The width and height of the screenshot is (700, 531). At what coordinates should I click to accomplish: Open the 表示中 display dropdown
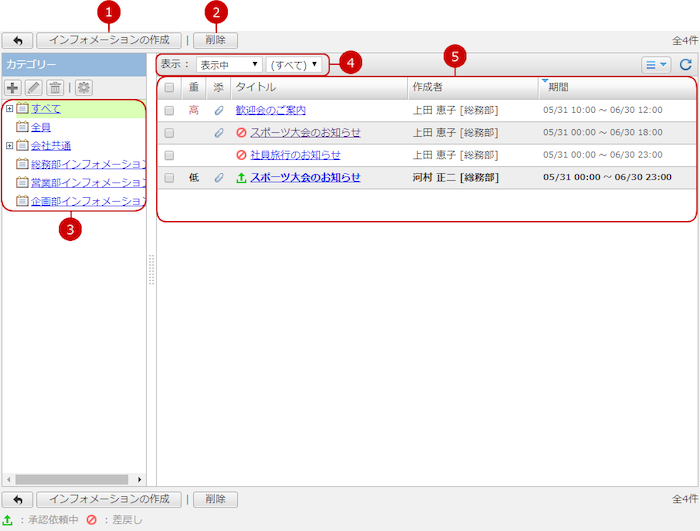(x=229, y=64)
